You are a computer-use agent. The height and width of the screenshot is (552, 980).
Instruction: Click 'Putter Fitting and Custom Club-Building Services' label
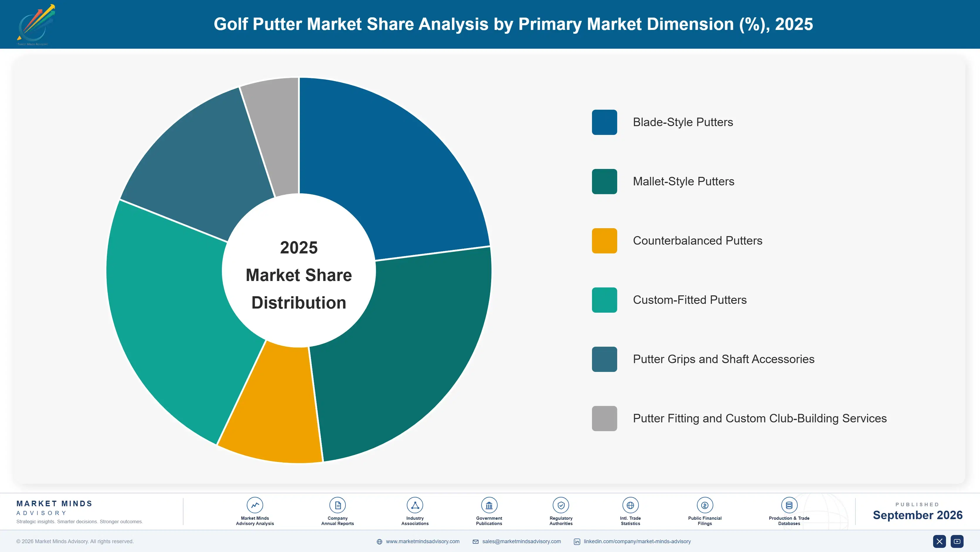click(760, 418)
